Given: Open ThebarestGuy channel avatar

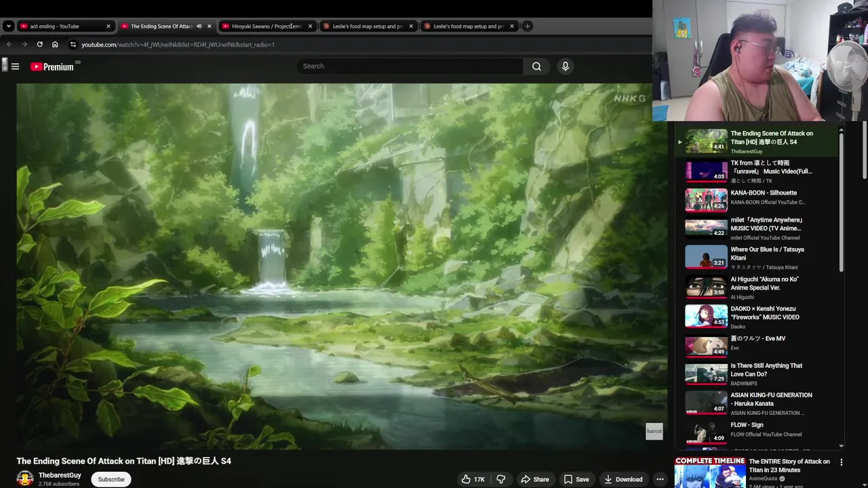Looking at the screenshot, I should 25,479.
